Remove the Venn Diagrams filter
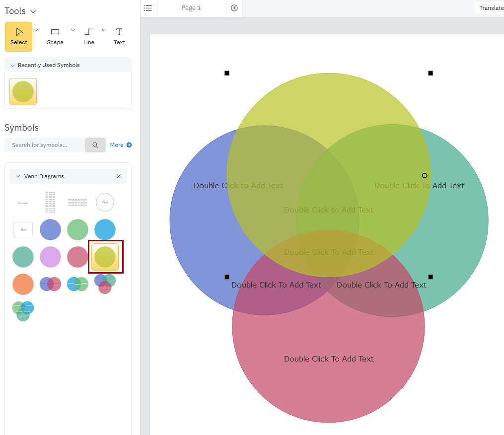 [x=119, y=176]
